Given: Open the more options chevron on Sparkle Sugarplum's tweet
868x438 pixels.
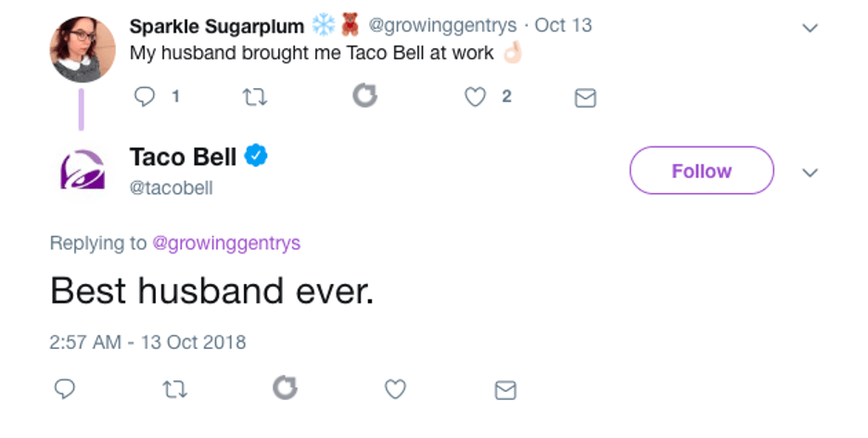Looking at the screenshot, I should pos(810,28).
